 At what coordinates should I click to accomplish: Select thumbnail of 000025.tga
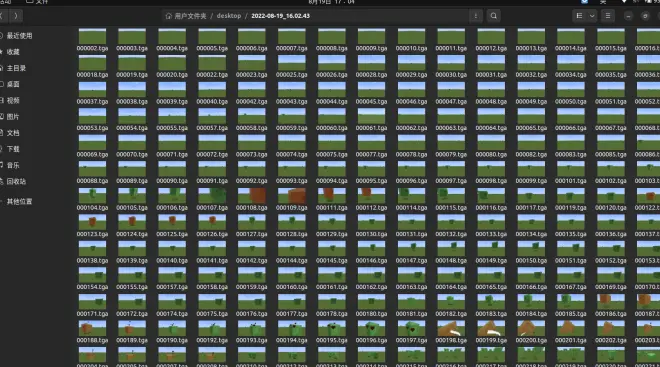[x=292, y=63]
